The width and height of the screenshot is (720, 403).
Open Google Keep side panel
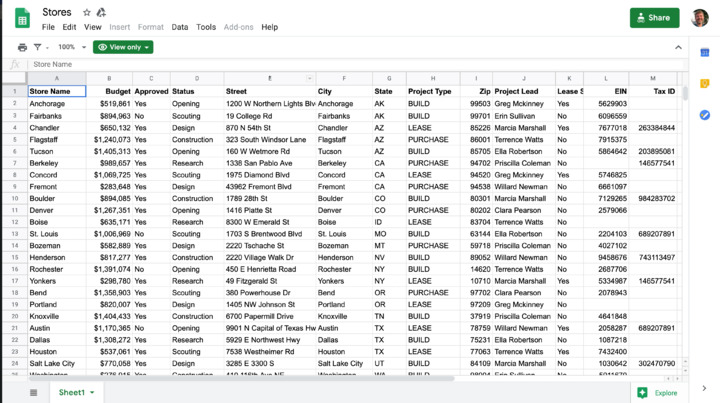[x=704, y=83]
